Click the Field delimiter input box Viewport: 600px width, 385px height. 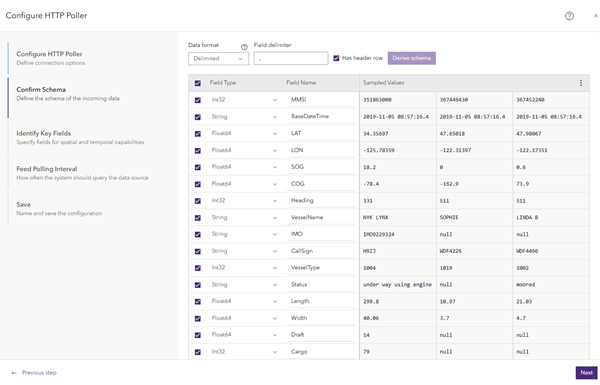tap(291, 59)
